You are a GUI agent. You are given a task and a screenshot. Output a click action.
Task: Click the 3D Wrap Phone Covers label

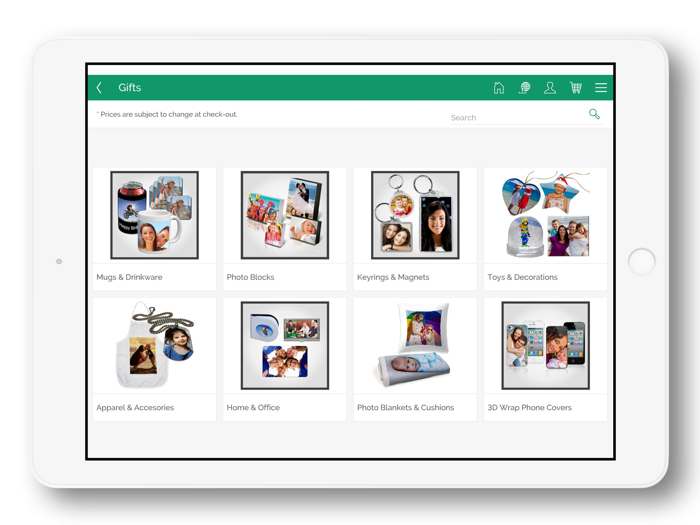529,408
